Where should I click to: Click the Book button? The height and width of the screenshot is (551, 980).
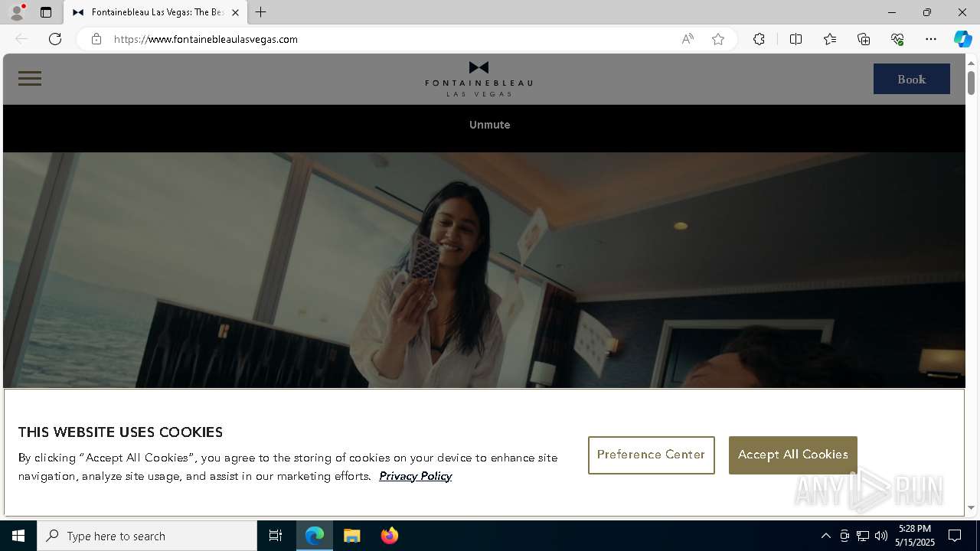pyautogui.click(x=911, y=79)
